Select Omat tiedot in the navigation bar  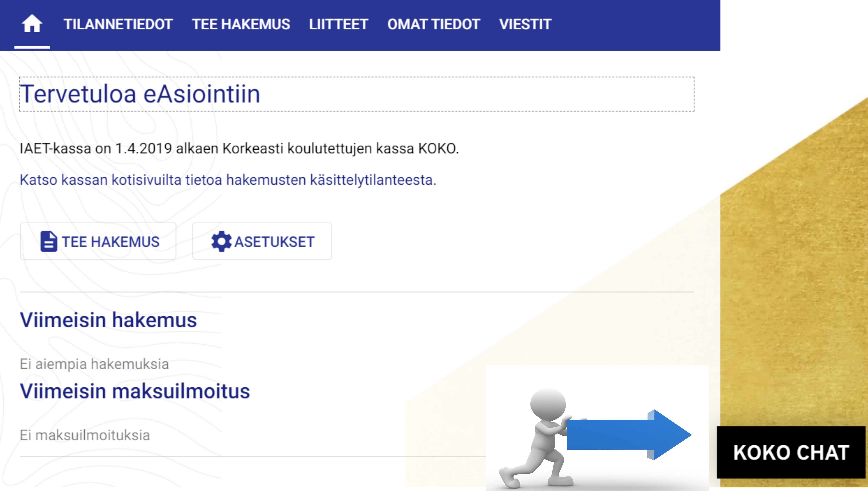[x=433, y=24]
